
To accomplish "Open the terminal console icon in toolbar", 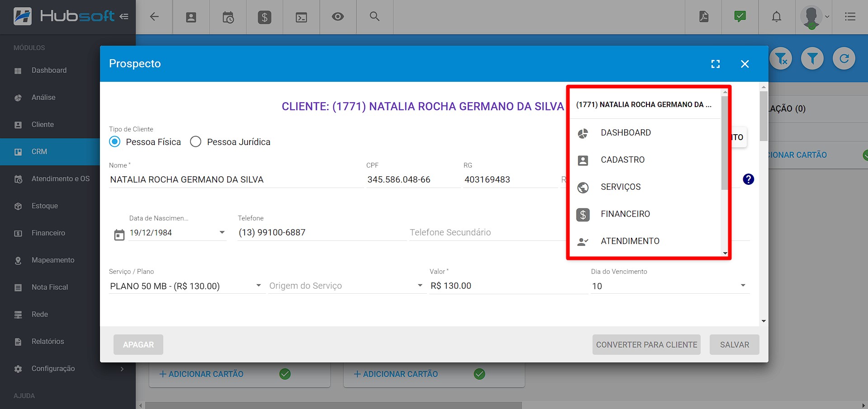I will tap(301, 17).
